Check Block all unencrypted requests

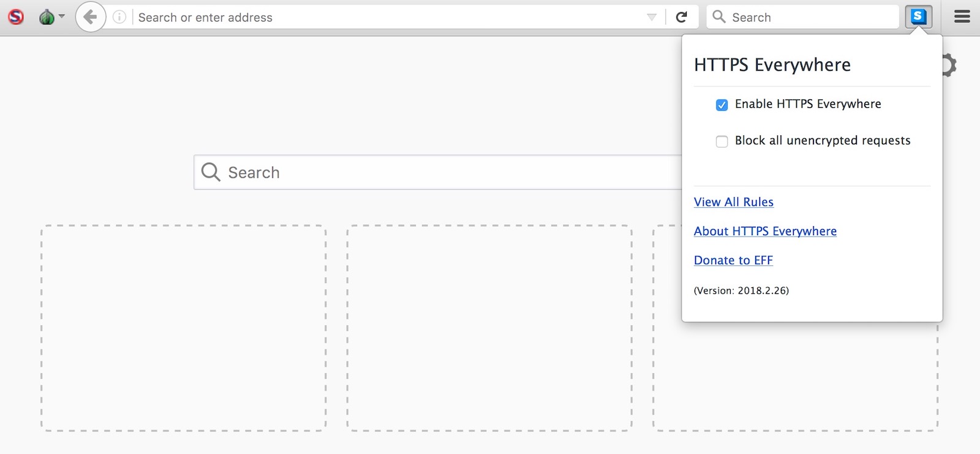[722, 142]
